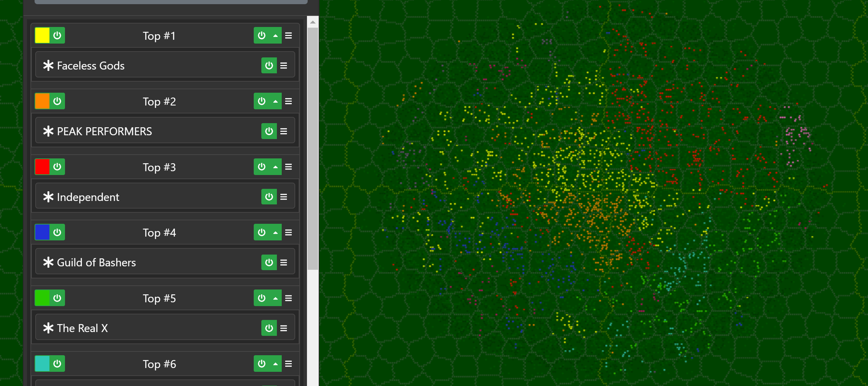Collapse the Top #5 group with the caret
The image size is (868, 386).
click(276, 298)
